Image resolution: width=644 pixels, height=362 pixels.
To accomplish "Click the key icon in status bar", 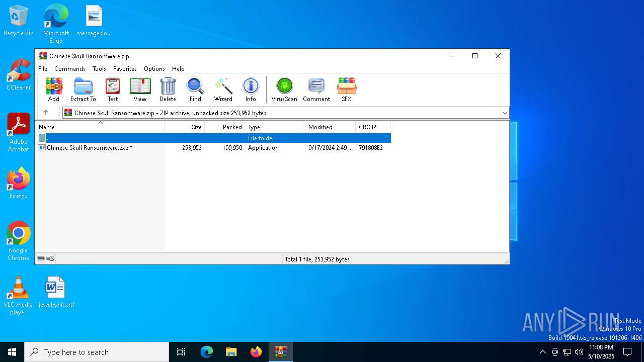I will coord(50,258).
